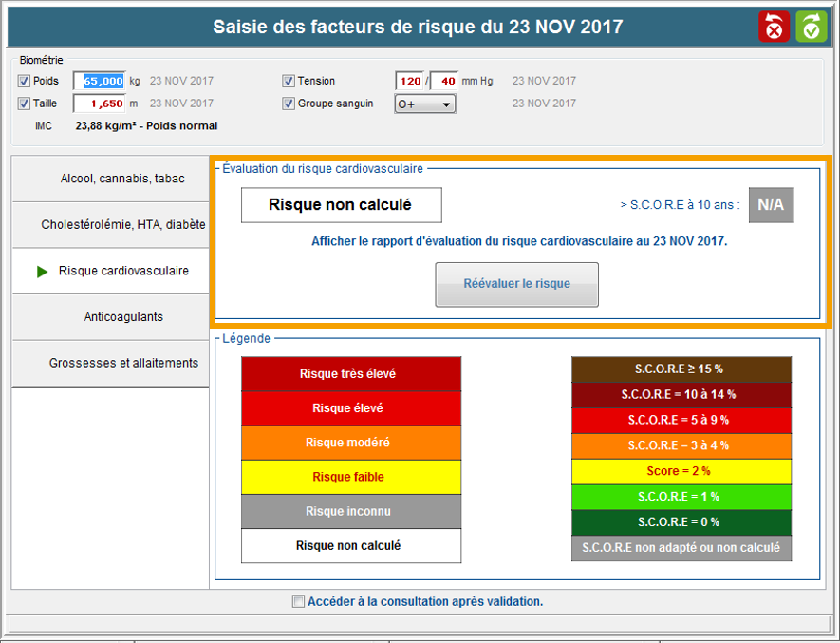Click the systolic tension field showing 120
840x643 pixels.
coord(409,82)
